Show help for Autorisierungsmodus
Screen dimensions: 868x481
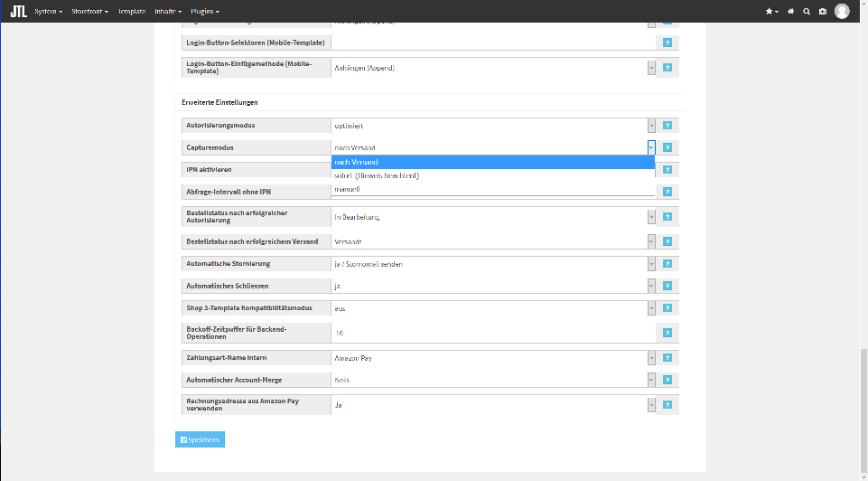coord(667,126)
